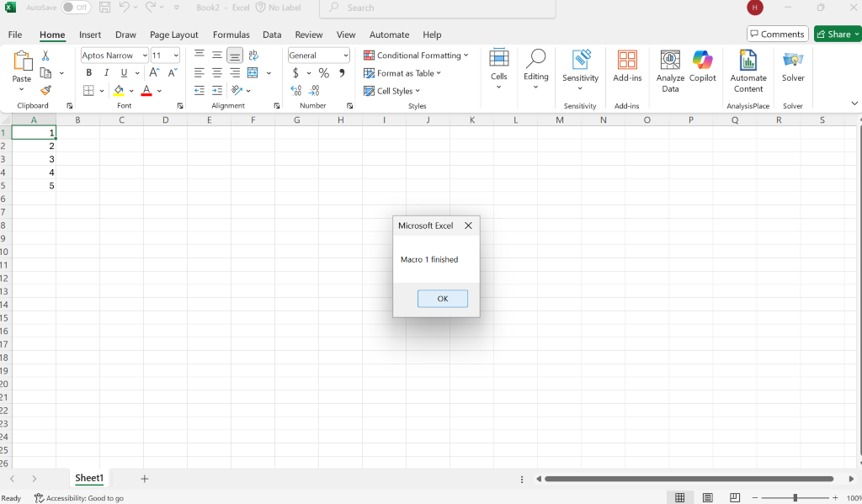Screen dimensions: 862x504
Task: Click Align Left icon
Action: [200, 72]
